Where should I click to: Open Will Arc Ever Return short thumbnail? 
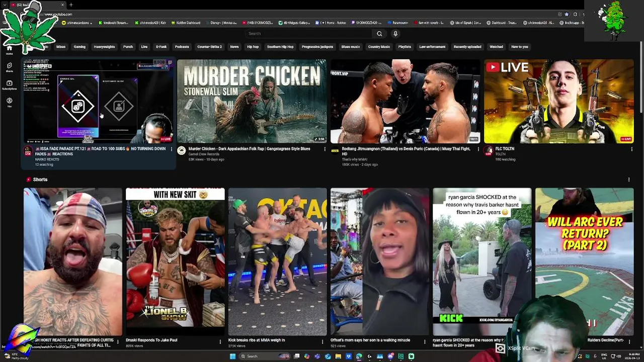pyautogui.click(x=584, y=261)
